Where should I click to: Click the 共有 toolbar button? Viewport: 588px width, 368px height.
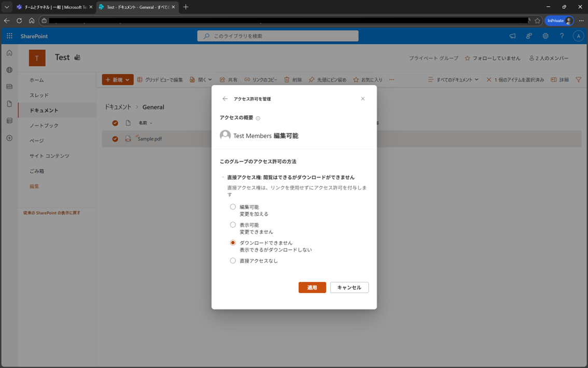[228, 79]
